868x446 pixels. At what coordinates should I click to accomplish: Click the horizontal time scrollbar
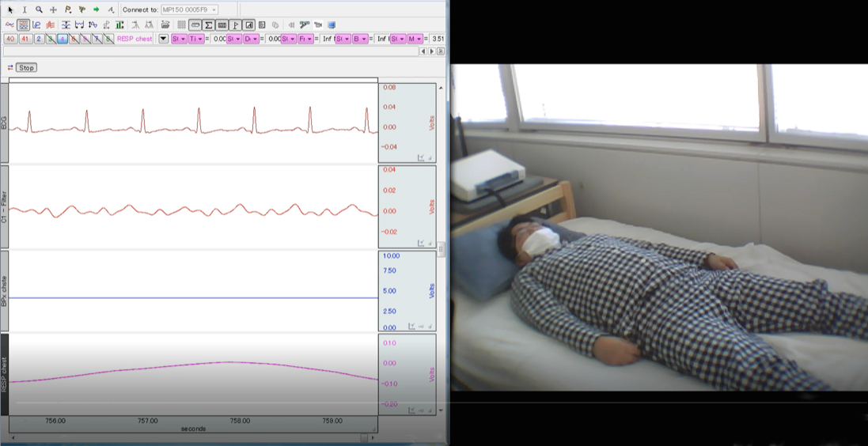coord(190,437)
